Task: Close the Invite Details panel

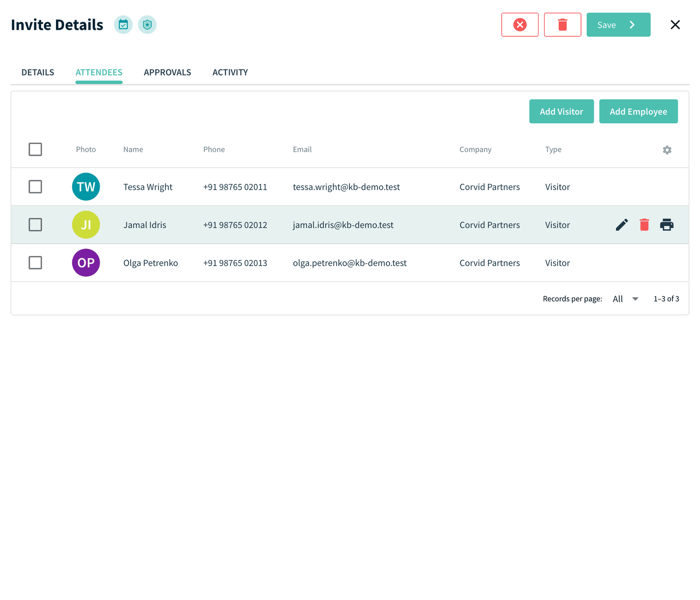Action: (x=675, y=25)
